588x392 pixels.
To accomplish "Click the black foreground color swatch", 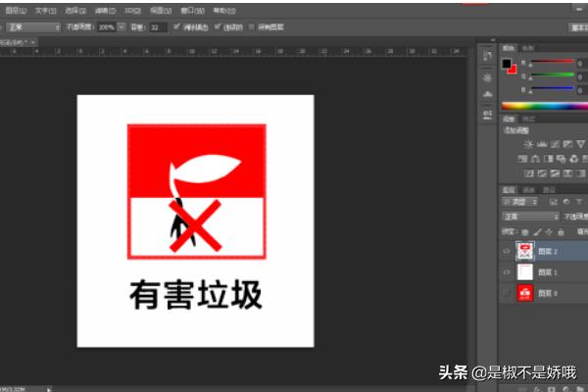I will point(507,65).
